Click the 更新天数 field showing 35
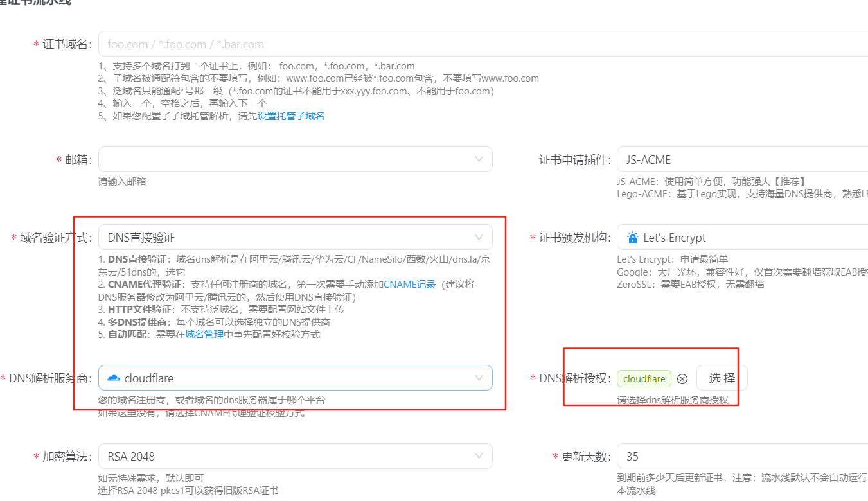This screenshot has height=501, width=868. [739, 456]
